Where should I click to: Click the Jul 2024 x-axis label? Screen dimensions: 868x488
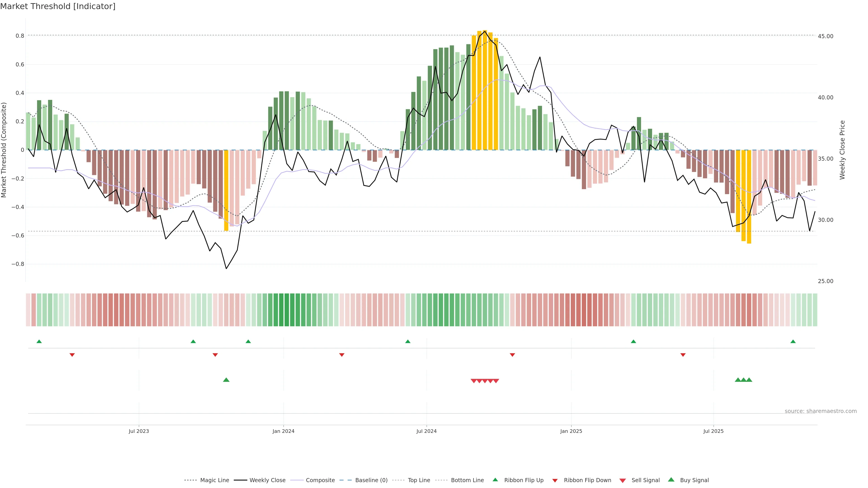(x=426, y=431)
